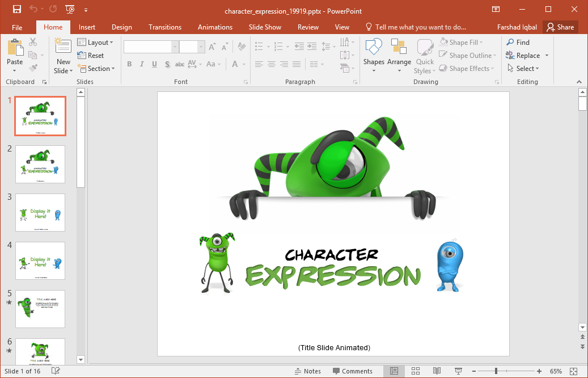The width and height of the screenshot is (588, 378).
Task: Click the Share button
Action: (x=560, y=27)
